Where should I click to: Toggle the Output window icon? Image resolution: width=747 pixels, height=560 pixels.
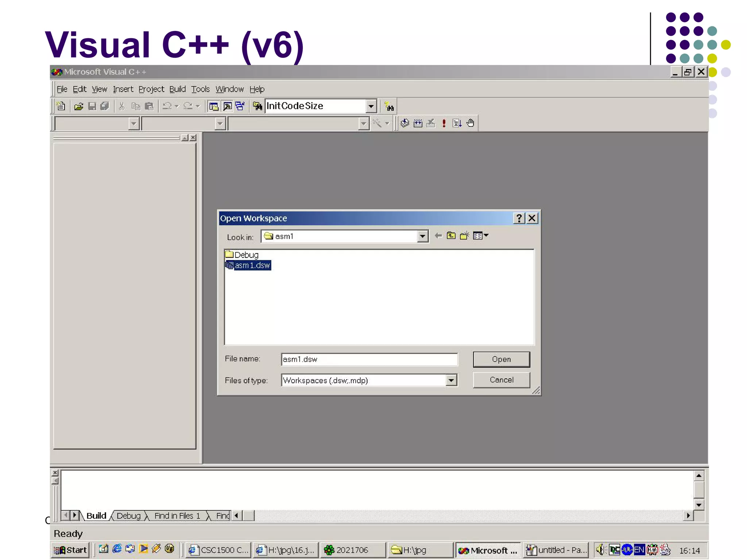coord(227,106)
